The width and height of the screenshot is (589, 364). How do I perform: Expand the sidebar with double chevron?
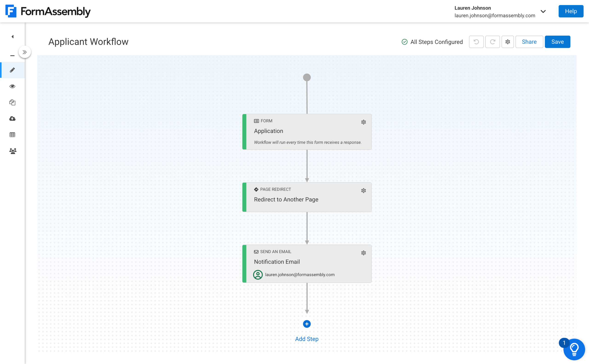[x=25, y=52]
